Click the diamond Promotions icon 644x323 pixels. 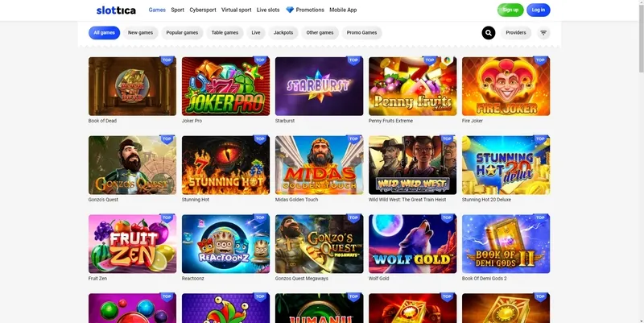tap(290, 10)
